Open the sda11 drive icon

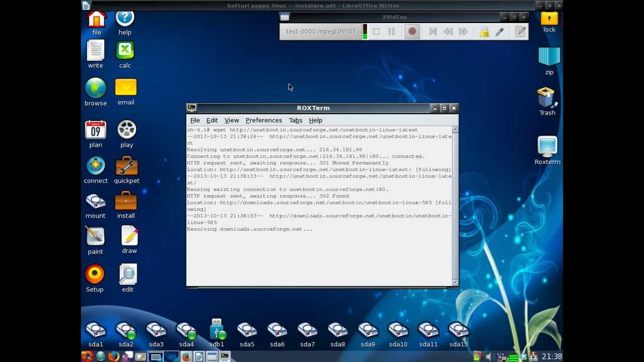(x=428, y=334)
